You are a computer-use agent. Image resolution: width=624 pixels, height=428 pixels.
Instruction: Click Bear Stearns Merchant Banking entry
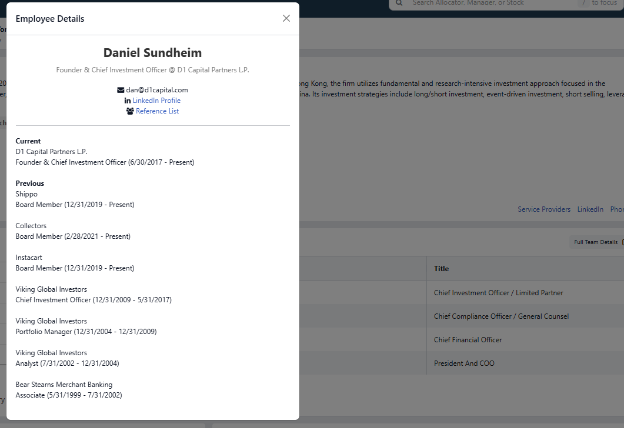pyautogui.click(x=64, y=384)
